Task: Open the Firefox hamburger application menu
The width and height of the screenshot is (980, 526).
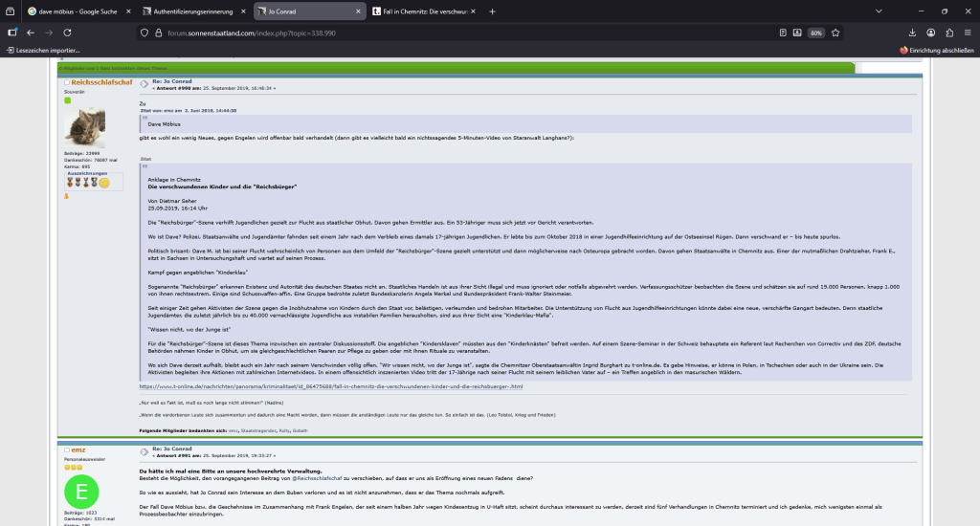Action: tap(969, 32)
